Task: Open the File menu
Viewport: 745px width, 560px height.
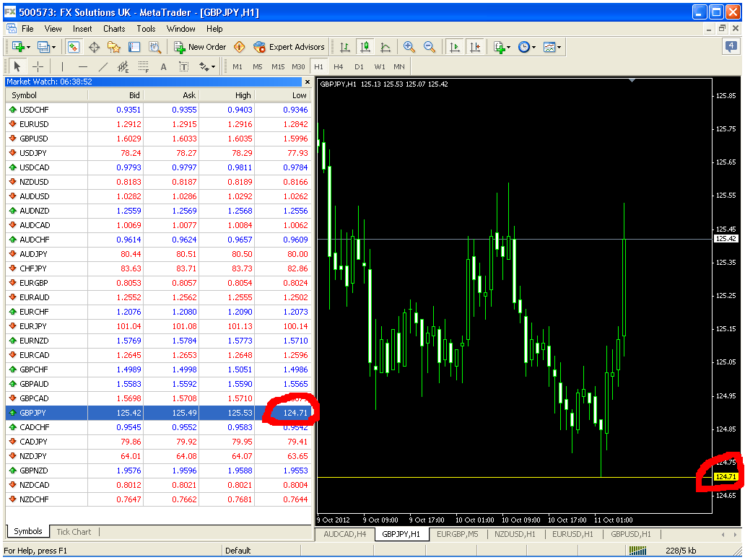Action: click(x=27, y=29)
